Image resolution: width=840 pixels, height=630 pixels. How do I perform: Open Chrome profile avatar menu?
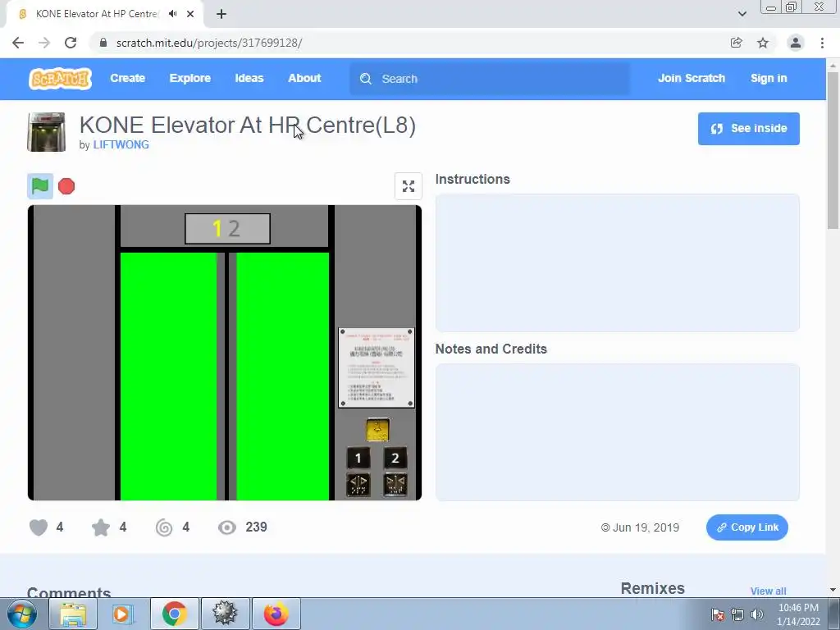[x=796, y=43]
